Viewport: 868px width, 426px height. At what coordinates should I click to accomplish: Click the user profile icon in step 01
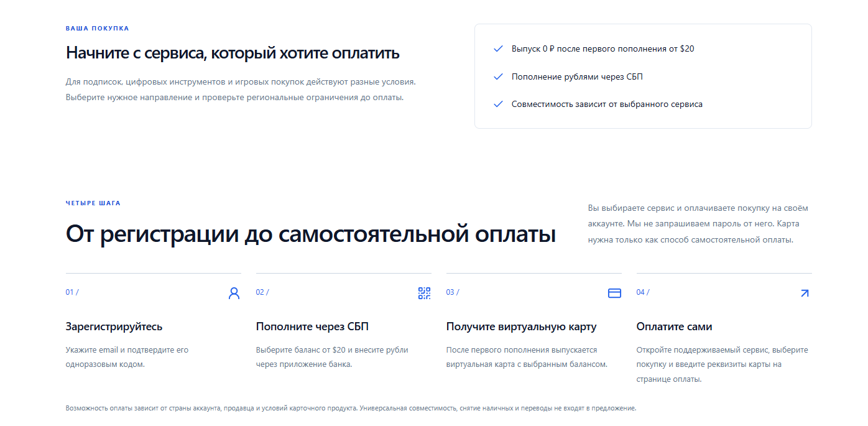point(234,294)
